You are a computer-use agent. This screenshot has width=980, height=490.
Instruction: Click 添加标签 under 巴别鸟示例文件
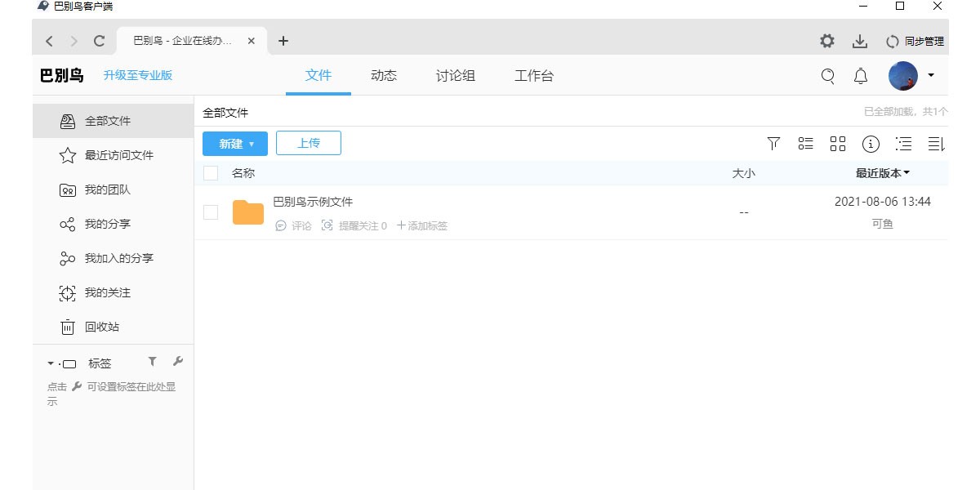click(422, 225)
